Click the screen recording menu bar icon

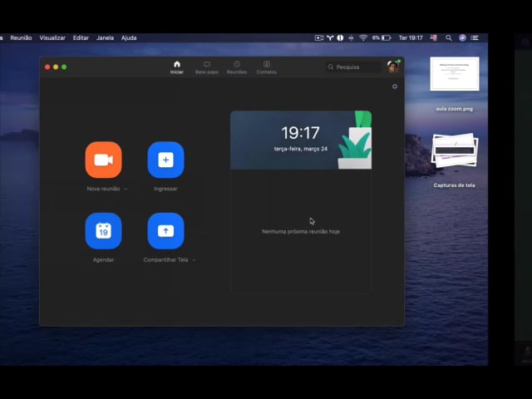(319, 38)
